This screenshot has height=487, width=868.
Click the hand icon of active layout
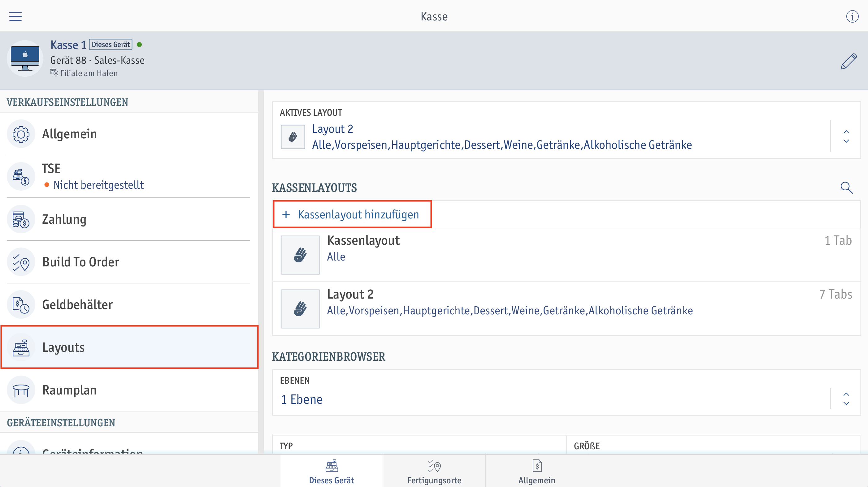pos(293,137)
